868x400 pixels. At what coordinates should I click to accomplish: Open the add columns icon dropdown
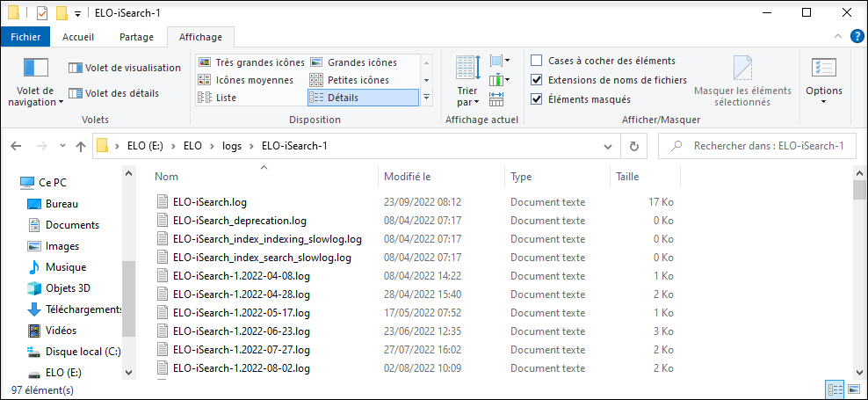[500, 80]
